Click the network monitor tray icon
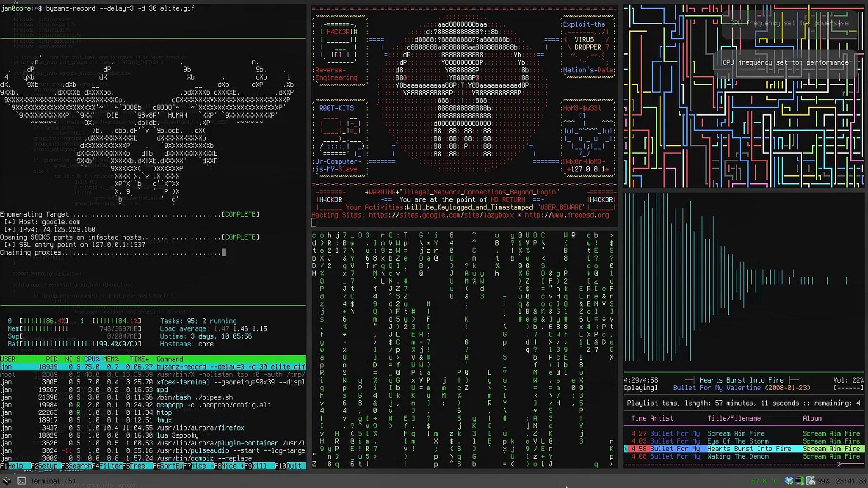 tap(799, 481)
